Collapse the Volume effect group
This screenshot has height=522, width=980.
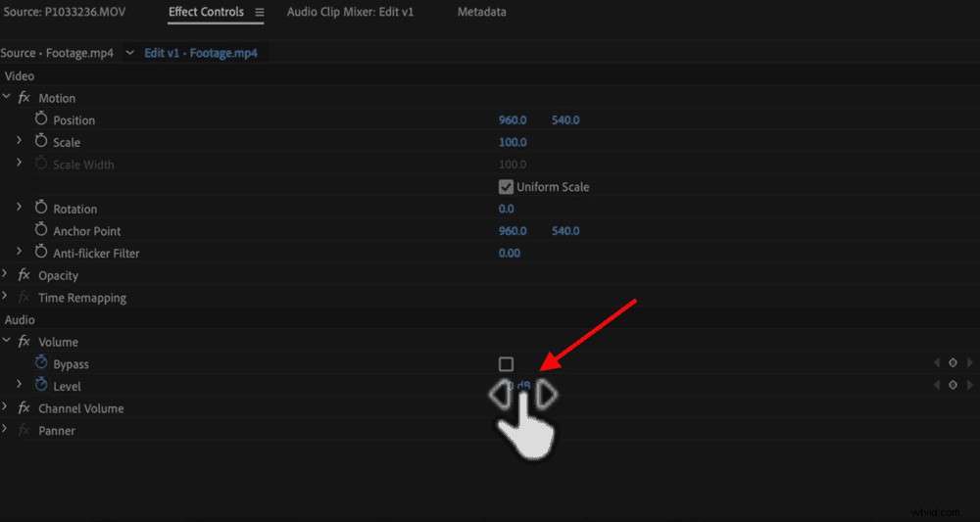[6, 341]
